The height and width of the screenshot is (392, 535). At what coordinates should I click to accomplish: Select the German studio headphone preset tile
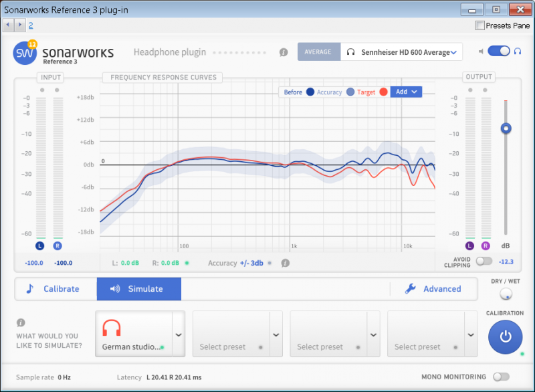click(x=133, y=334)
